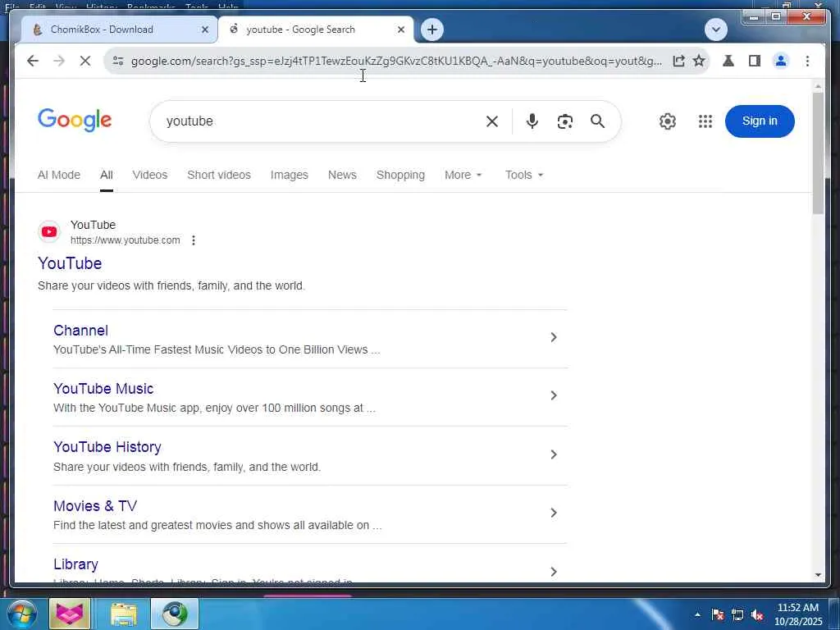Select the All results tab
The image size is (840, 630).
coord(106,176)
